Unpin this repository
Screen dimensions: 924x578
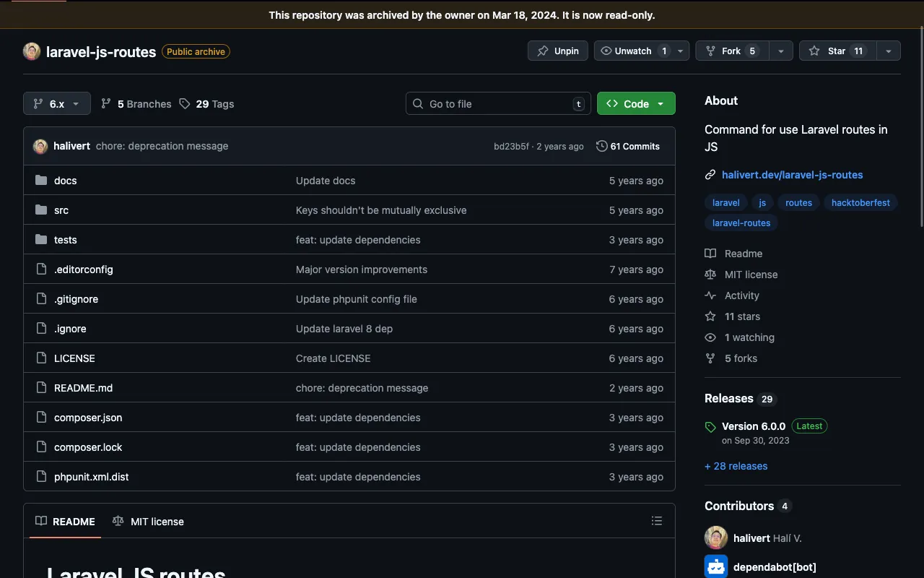(x=557, y=51)
